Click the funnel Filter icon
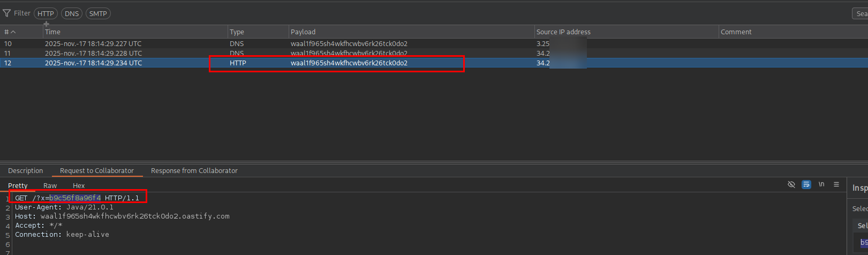 (x=7, y=13)
